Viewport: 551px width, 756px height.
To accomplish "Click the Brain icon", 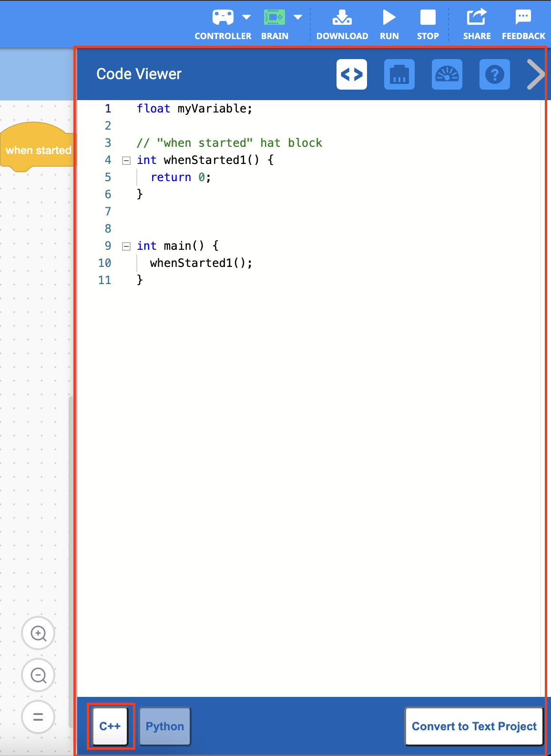I will (274, 18).
